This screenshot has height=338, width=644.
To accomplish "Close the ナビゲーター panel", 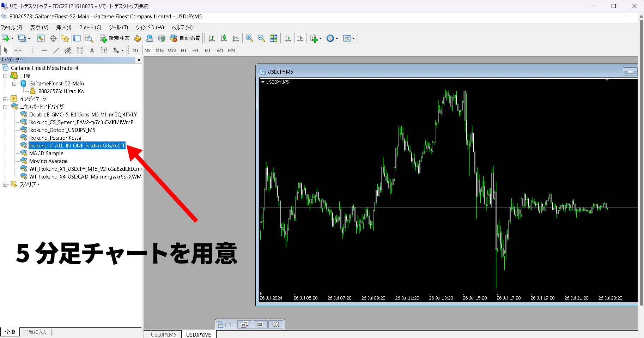I will [x=139, y=60].
